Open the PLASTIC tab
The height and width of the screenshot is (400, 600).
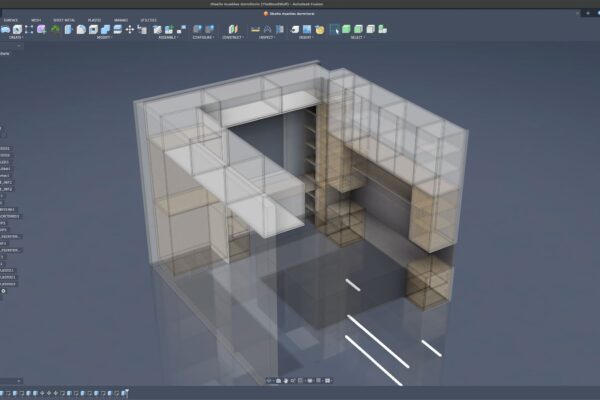[95, 20]
